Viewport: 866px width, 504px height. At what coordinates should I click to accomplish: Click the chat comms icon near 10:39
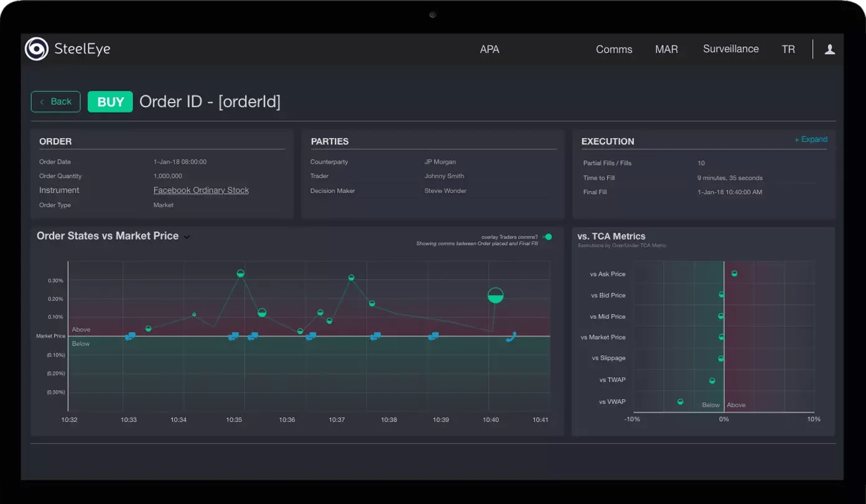pos(434,337)
